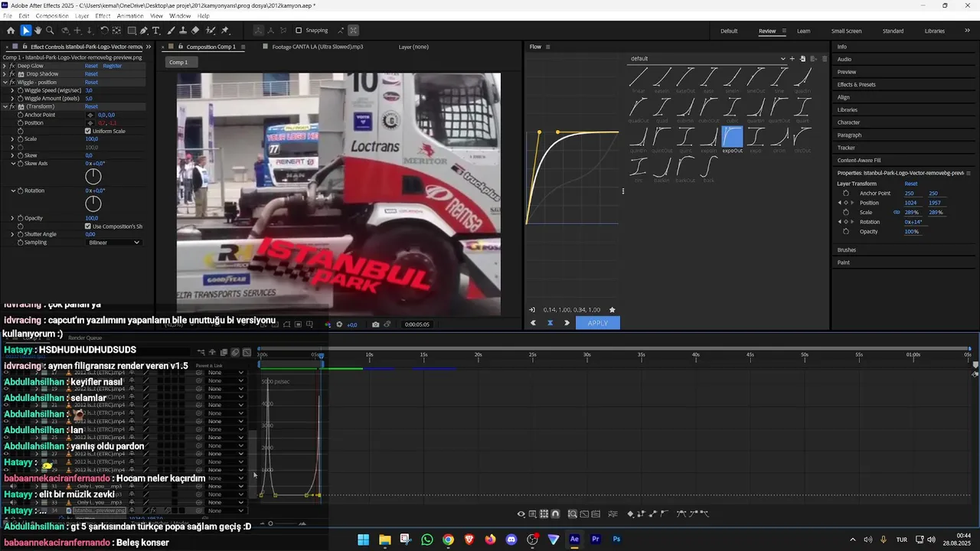Toggle Scale constrain proportions link icon
The image size is (980, 551).
click(x=897, y=212)
